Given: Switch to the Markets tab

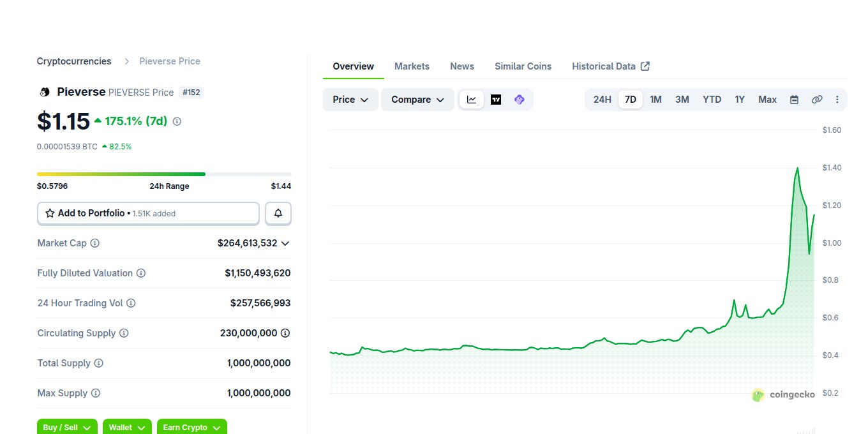Looking at the screenshot, I should point(412,66).
